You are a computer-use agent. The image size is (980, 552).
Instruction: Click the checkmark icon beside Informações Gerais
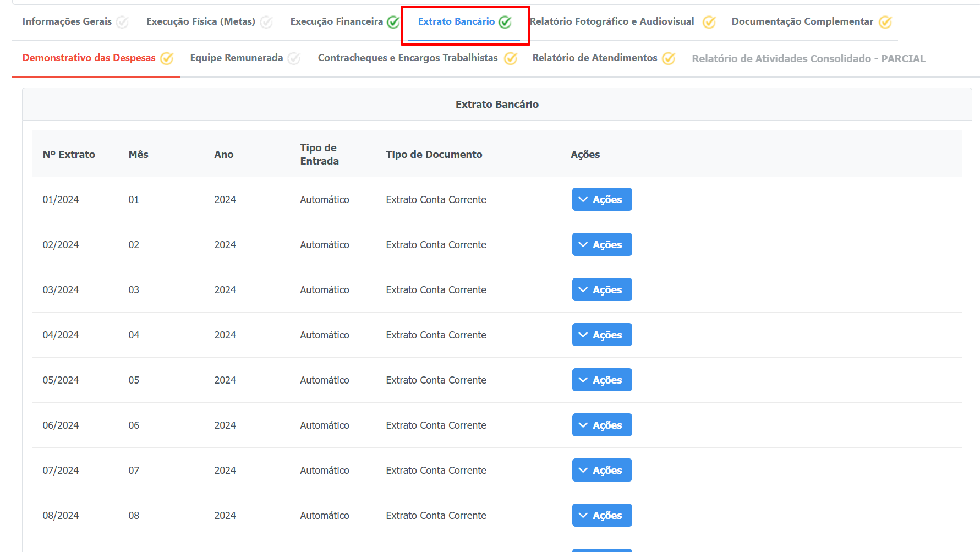tap(122, 22)
